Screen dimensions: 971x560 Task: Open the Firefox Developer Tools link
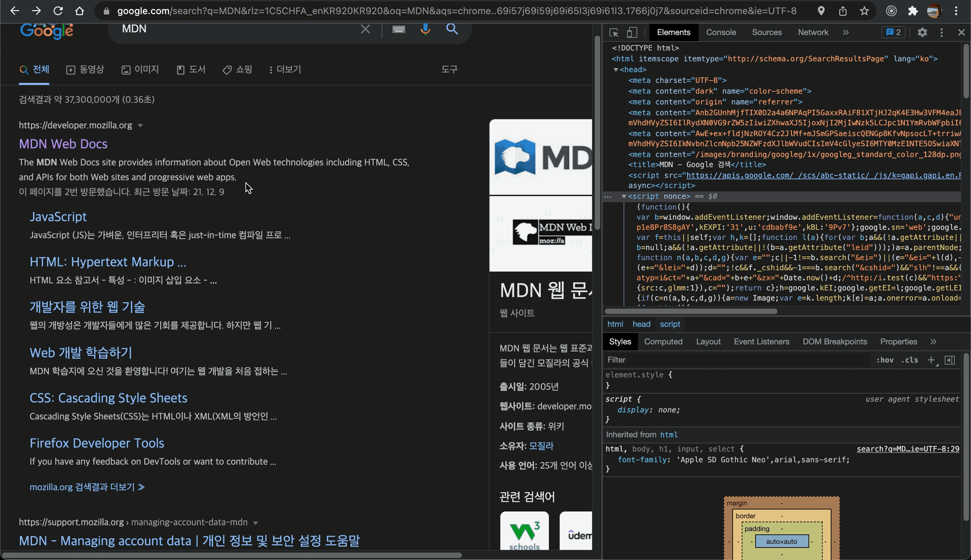point(97,443)
